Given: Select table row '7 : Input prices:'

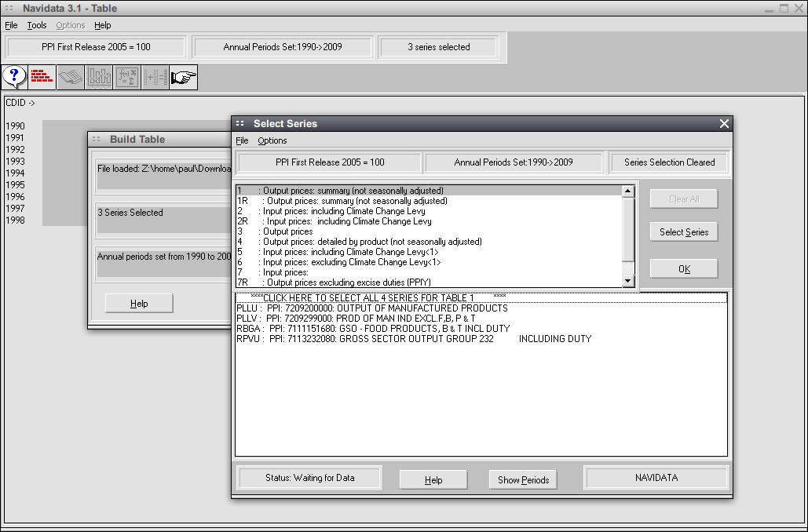Looking at the screenshot, I should [430, 272].
